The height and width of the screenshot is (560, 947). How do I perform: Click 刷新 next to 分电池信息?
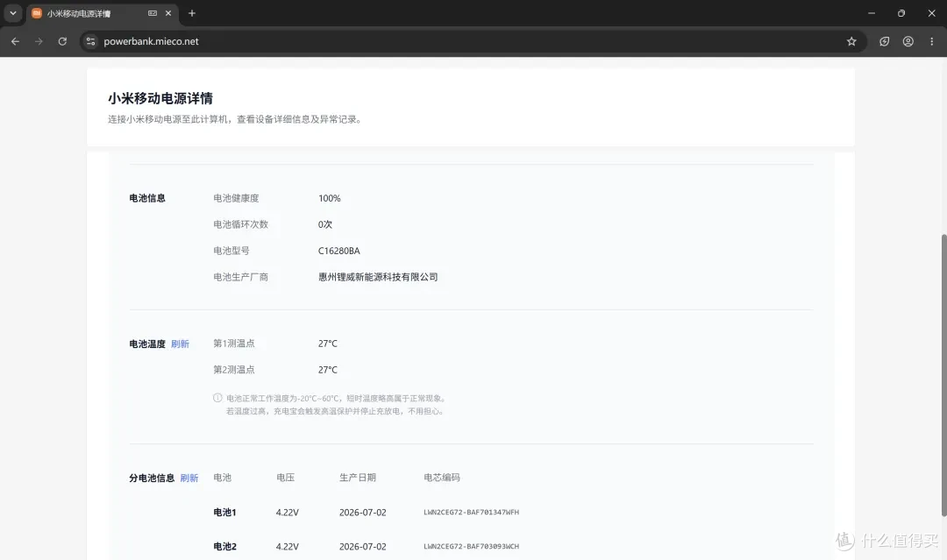pyautogui.click(x=189, y=478)
